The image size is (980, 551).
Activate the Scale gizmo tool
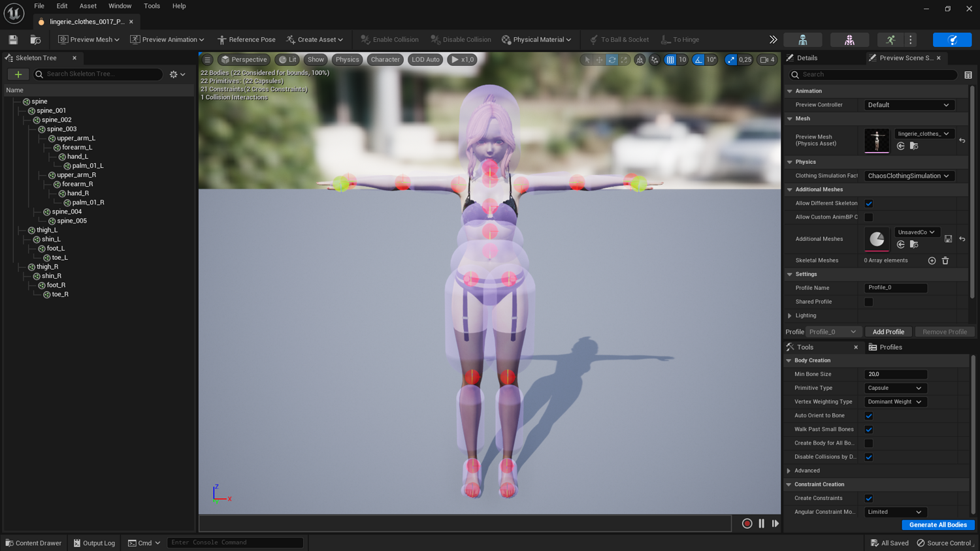(x=625, y=60)
